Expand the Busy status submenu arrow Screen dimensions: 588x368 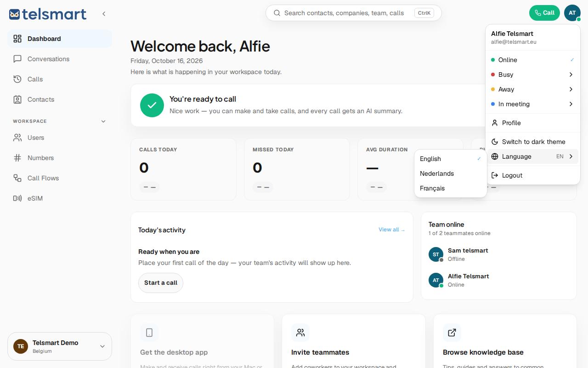coord(571,75)
